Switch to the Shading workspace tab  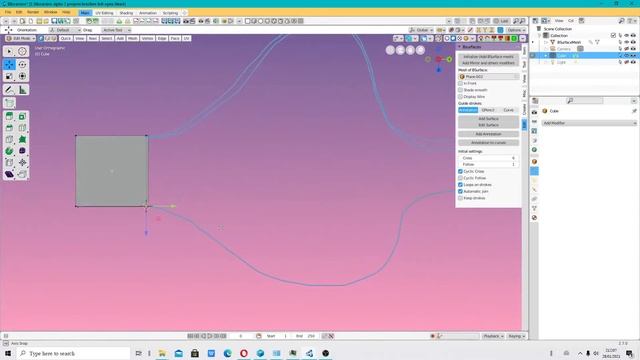pyautogui.click(x=126, y=13)
